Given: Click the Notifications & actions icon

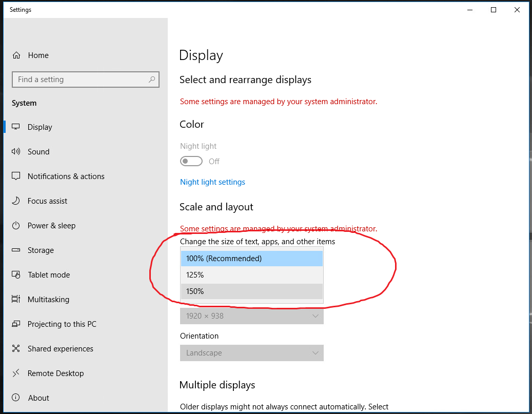Looking at the screenshot, I should coord(16,176).
